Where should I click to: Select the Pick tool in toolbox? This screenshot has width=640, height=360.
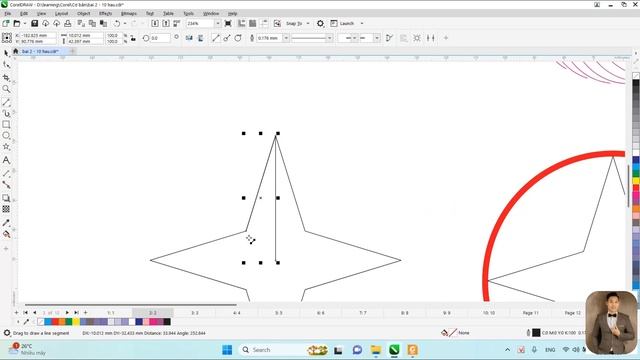point(6,53)
